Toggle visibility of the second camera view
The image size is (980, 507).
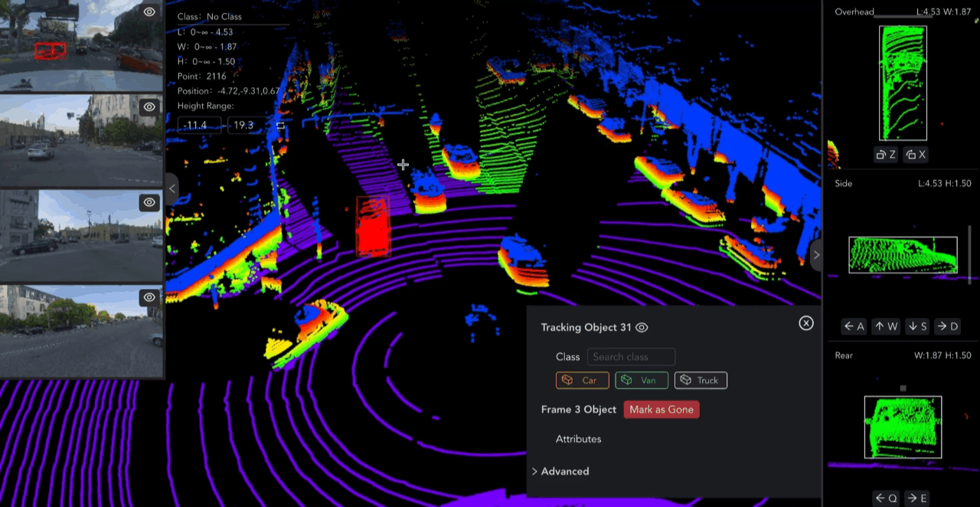(x=149, y=107)
